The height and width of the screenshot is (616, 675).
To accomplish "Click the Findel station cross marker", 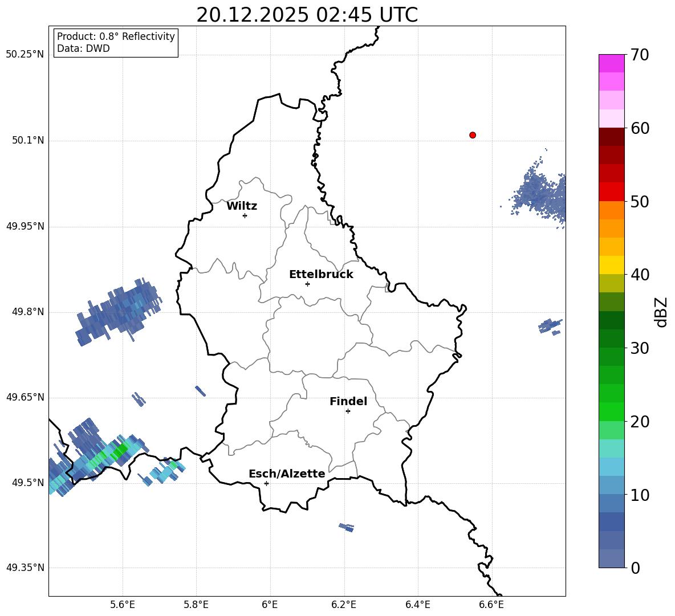I will tap(348, 411).
